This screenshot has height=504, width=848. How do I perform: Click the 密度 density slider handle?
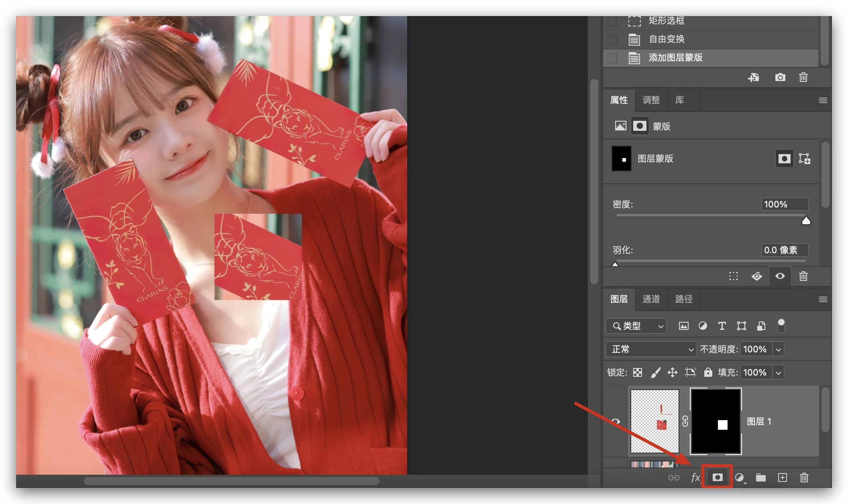[806, 221]
